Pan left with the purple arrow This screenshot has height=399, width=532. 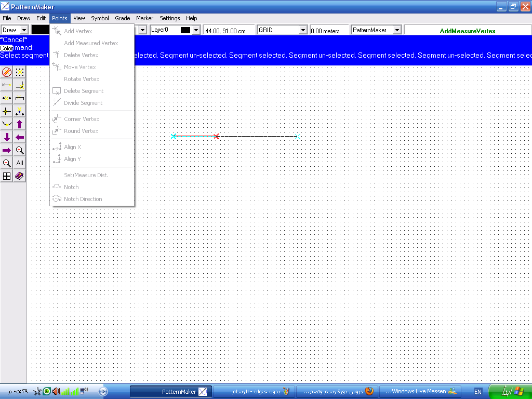click(x=20, y=137)
